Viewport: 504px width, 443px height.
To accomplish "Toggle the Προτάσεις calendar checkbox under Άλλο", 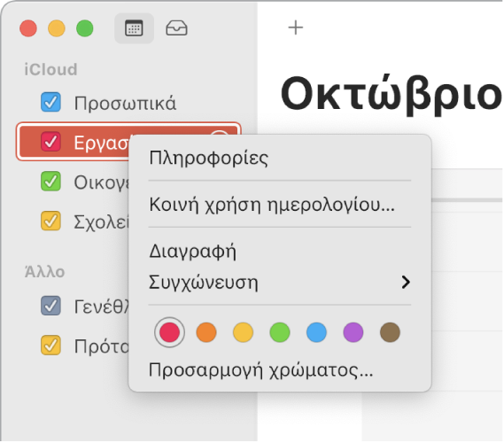I will [50, 346].
